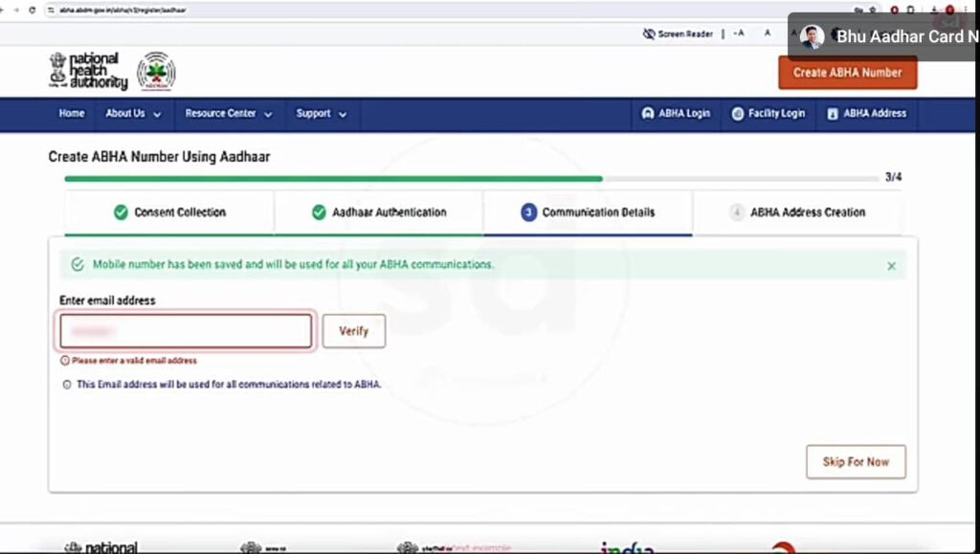Open ABHA Address from the navigation bar
The height and width of the screenshot is (554, 980).
[x=866, y=114]
